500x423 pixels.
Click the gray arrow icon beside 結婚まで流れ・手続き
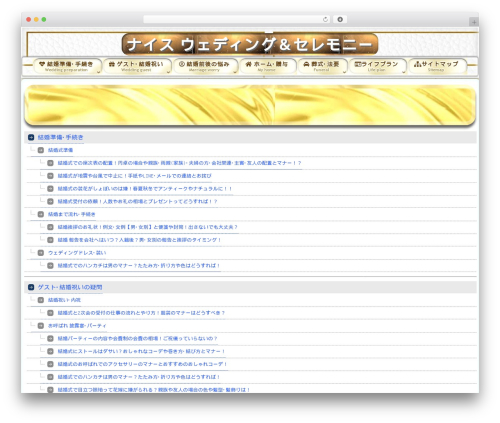coord(41,214)
